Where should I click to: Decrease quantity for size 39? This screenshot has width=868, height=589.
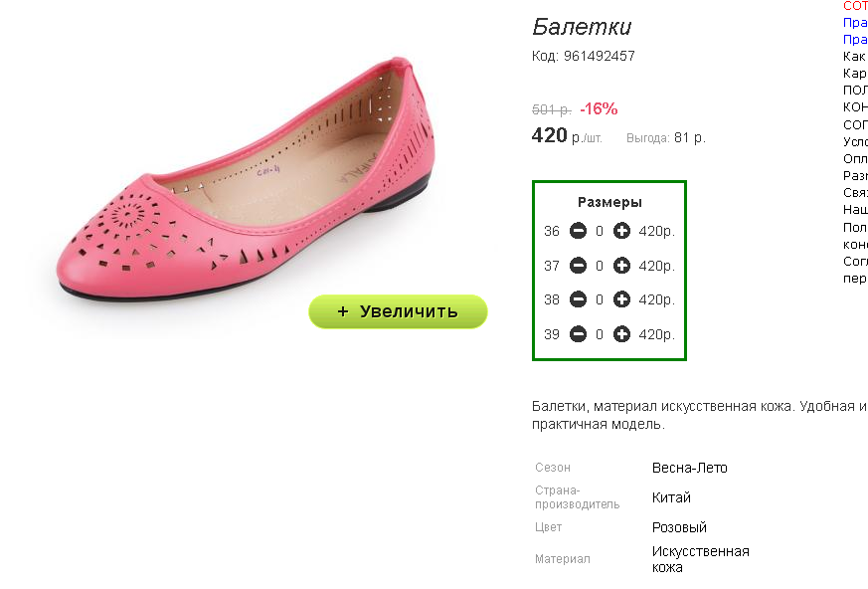[x=578, y=334]
